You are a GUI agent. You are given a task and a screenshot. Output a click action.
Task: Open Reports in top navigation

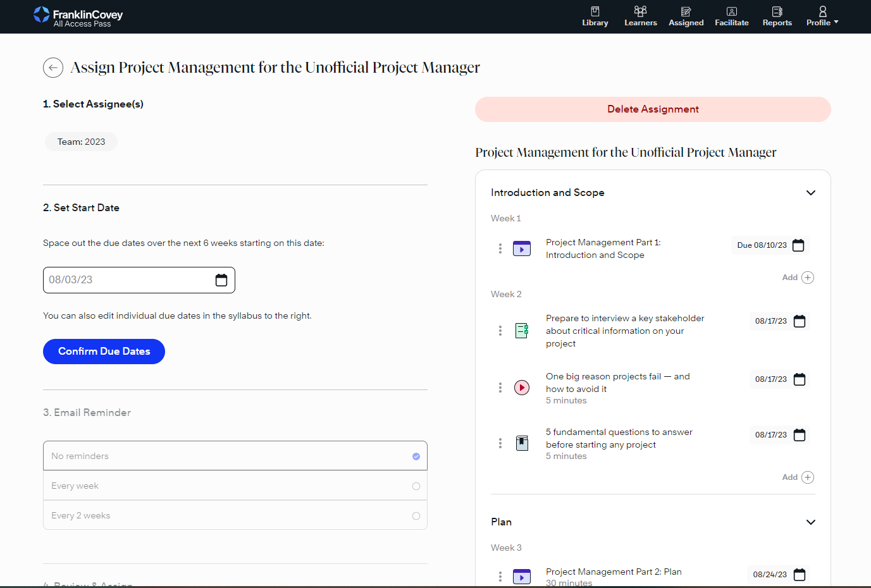click(x=777, y=16)
